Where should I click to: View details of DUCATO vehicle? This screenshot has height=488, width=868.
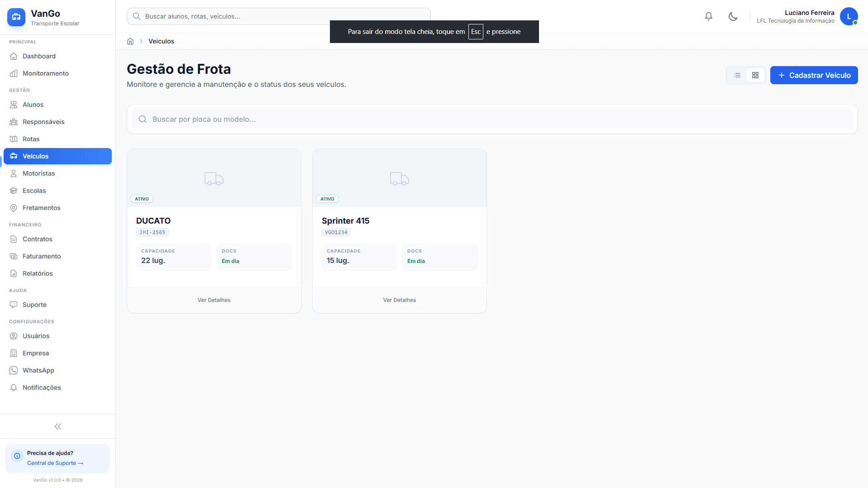[214, 300]
